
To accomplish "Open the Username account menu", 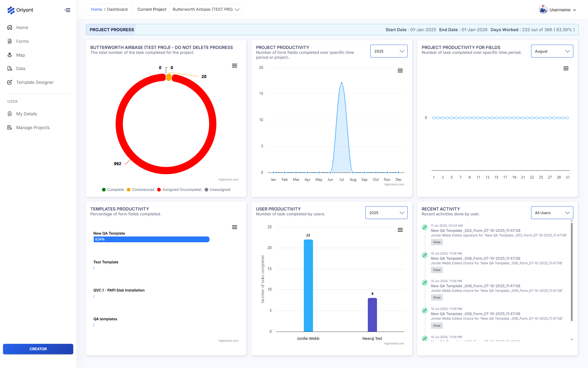I will tap(557, 9).
